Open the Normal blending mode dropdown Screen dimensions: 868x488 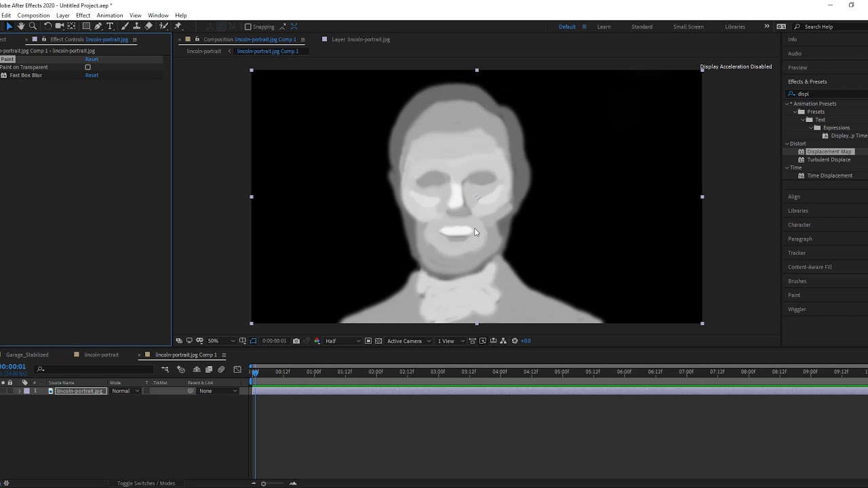[x=125, y=391]
